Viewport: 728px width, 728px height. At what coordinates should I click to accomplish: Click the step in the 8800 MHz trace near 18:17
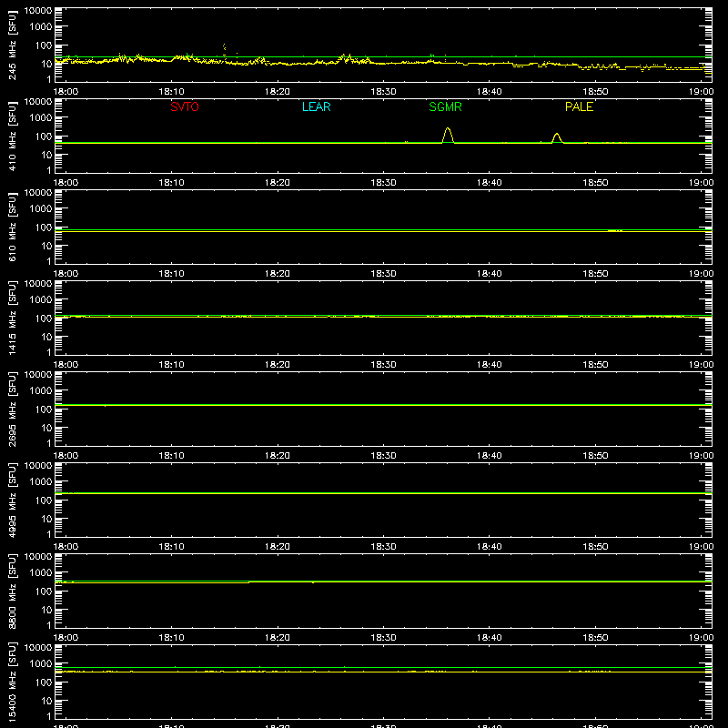coord(249,581)
